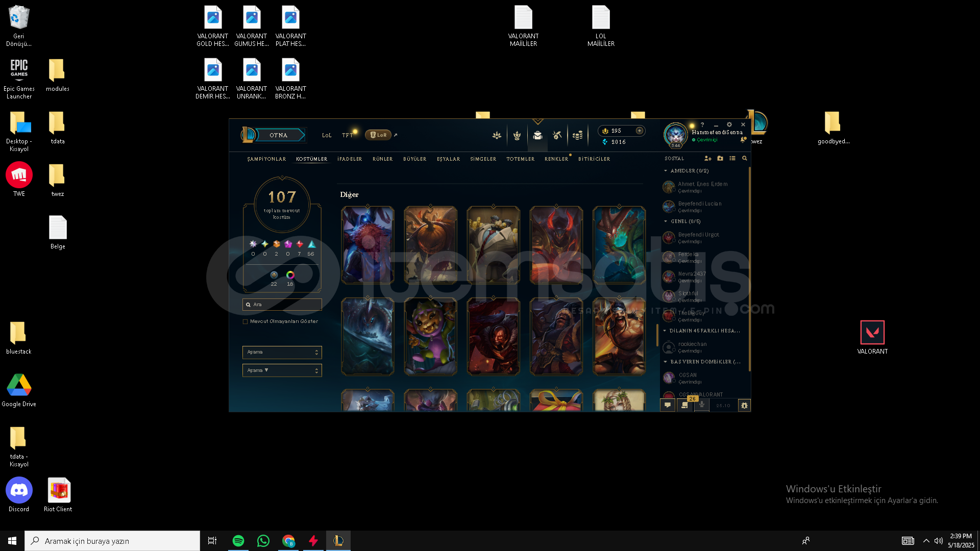The width and height of the screenshot is (980, 551).
Task: Open the first Aşama dropdown
Action: pyautogui.click(x=282, y=352)
